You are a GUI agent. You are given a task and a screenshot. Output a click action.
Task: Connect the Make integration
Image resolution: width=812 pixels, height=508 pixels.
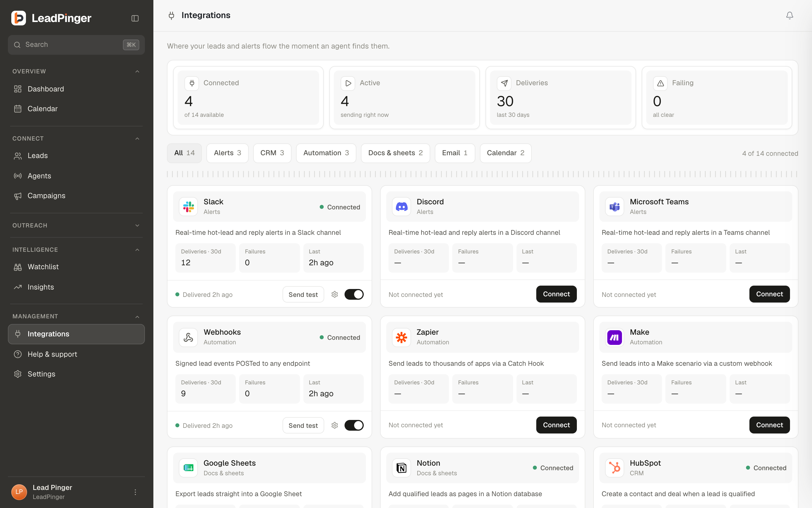click(769, 425)
